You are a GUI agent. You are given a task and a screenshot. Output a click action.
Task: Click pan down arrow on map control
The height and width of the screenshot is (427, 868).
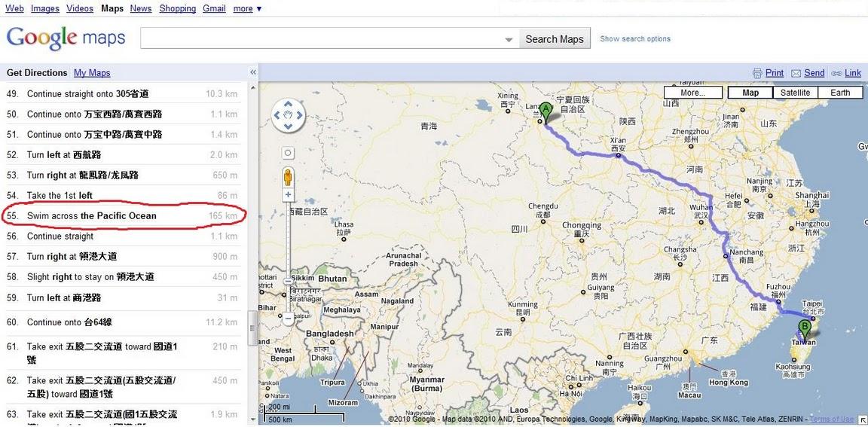(288, 127)
